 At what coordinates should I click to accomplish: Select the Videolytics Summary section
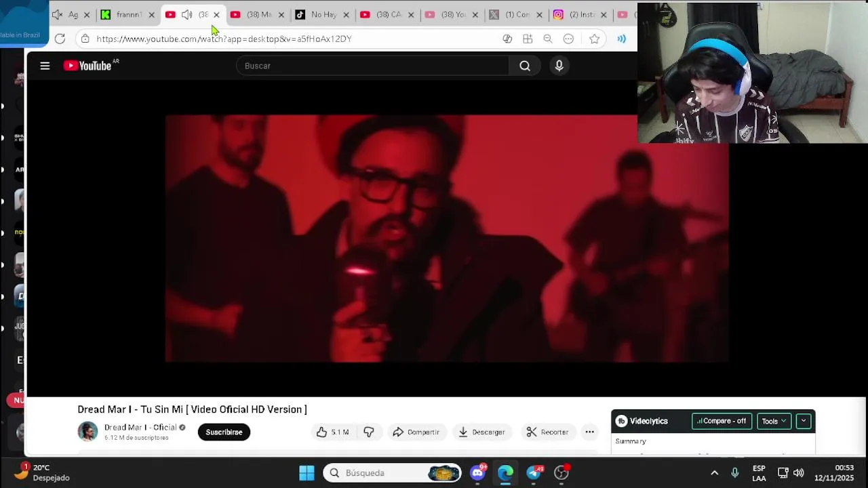point(631,441)
